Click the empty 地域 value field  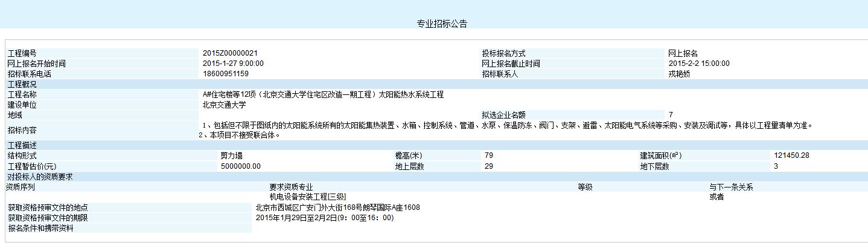[338, 115]
